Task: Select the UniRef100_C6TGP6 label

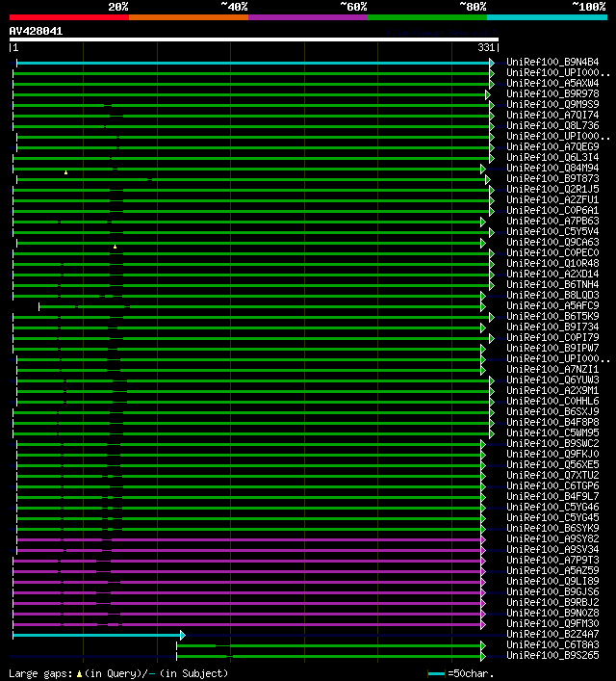Action: pos(552,486)
